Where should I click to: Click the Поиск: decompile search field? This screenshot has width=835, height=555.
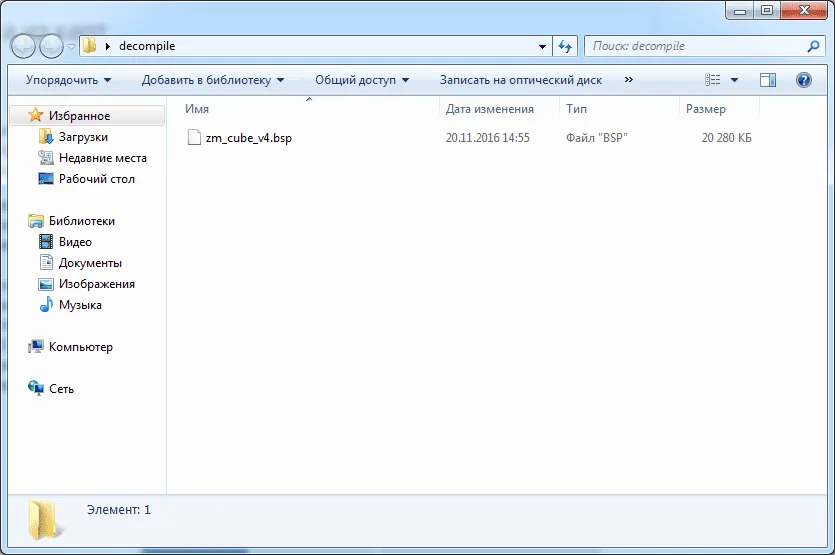(x=695, y=46)
